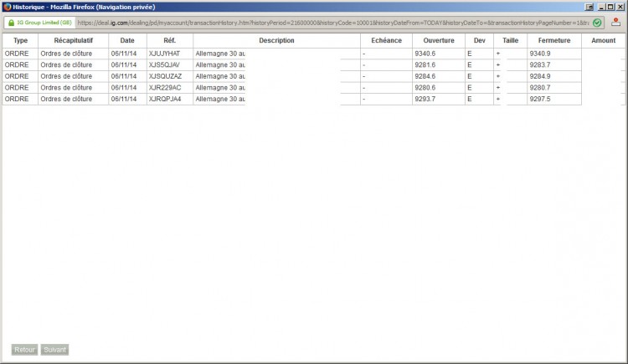Image resolution: width=628 pixels, height=364 pixels.
Task: Click the window mode icon beside minimize
Action: coord(589,7)
